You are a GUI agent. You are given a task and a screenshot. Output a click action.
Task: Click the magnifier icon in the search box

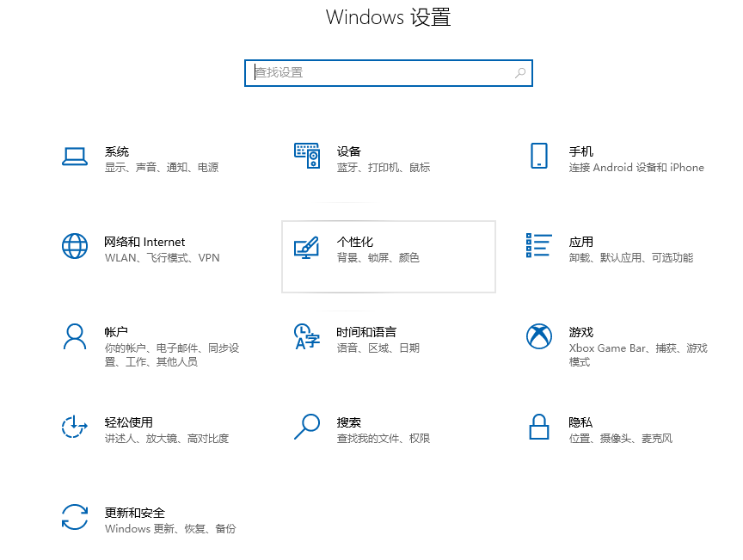520,73
